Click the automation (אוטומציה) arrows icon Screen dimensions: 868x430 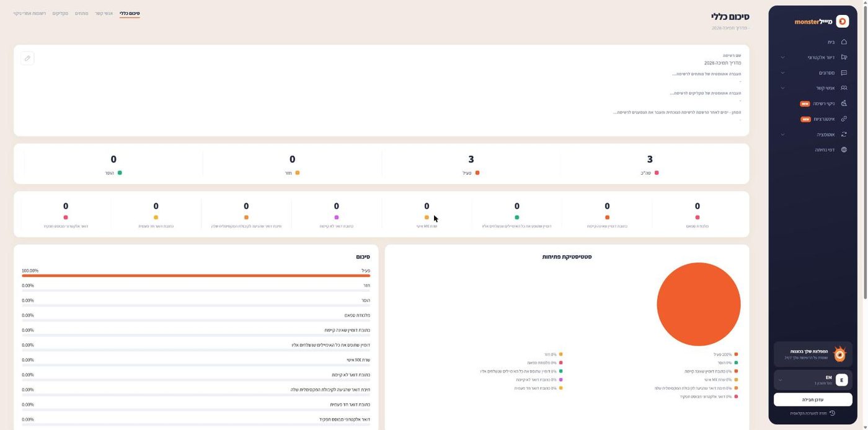click(x=844, y=134)
